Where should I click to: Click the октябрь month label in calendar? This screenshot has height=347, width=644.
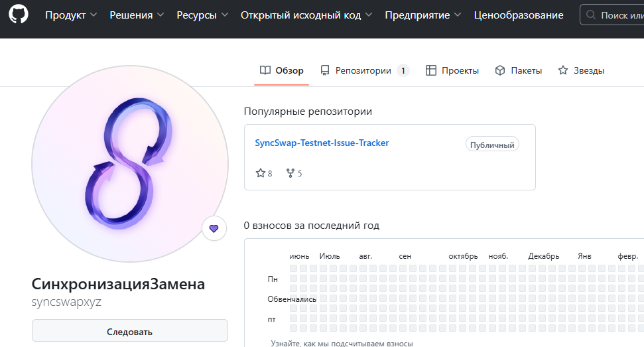pos(464,256)
